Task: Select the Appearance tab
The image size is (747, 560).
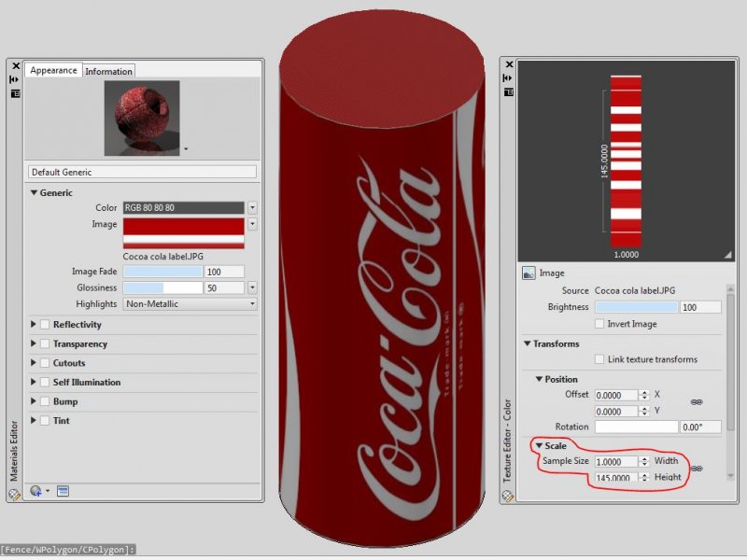Action: (x=53, y=70)
